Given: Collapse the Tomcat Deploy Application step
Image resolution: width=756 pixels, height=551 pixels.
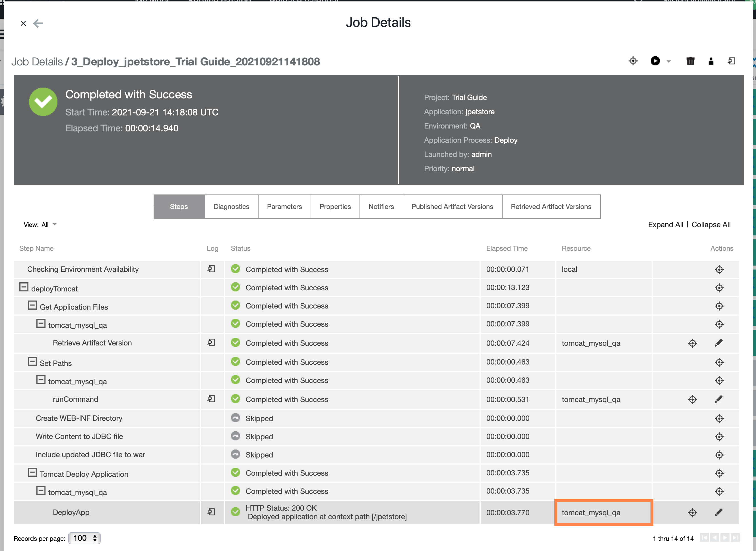Looking at the screenshot, I should pyautogui.click(x=32, y=473).
